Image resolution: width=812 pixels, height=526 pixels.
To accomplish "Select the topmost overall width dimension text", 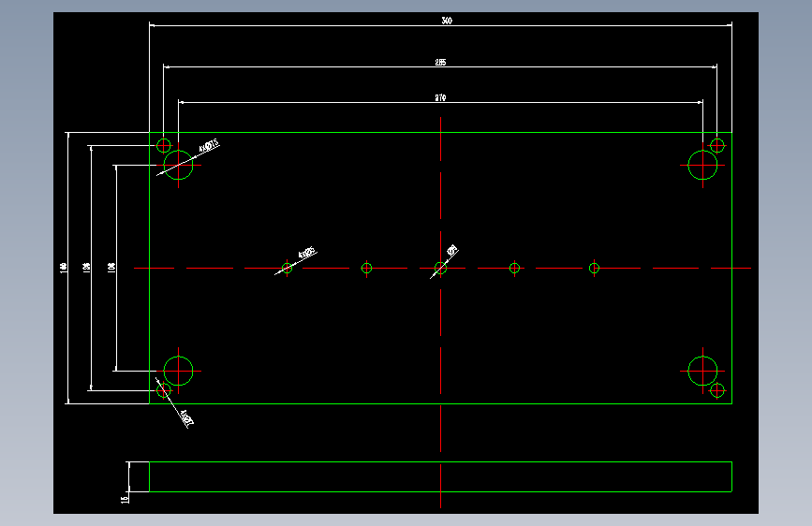I will click(447, 21).
